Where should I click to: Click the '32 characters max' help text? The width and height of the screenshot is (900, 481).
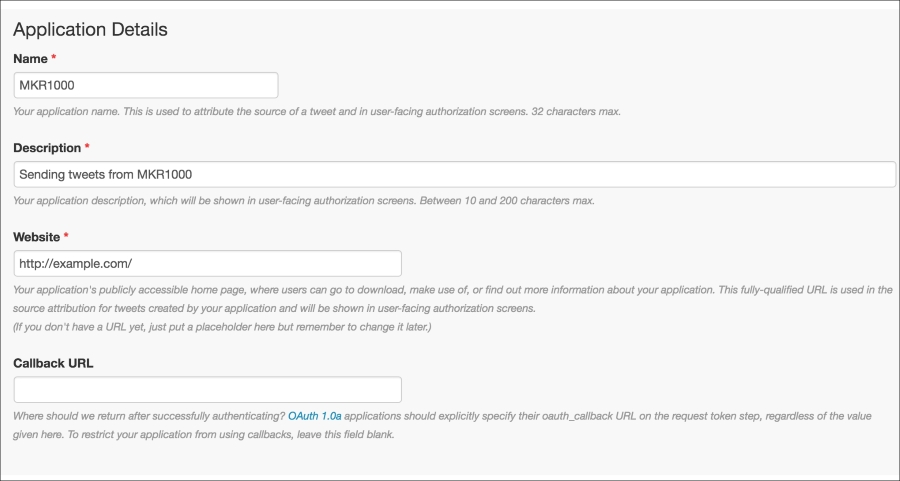(576, 111)
